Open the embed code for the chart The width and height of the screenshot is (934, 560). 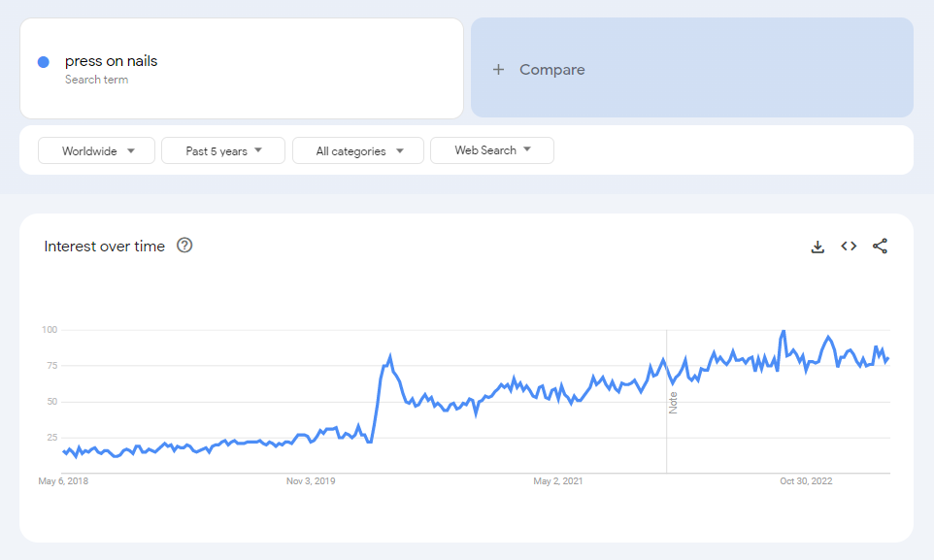[848, 247]
